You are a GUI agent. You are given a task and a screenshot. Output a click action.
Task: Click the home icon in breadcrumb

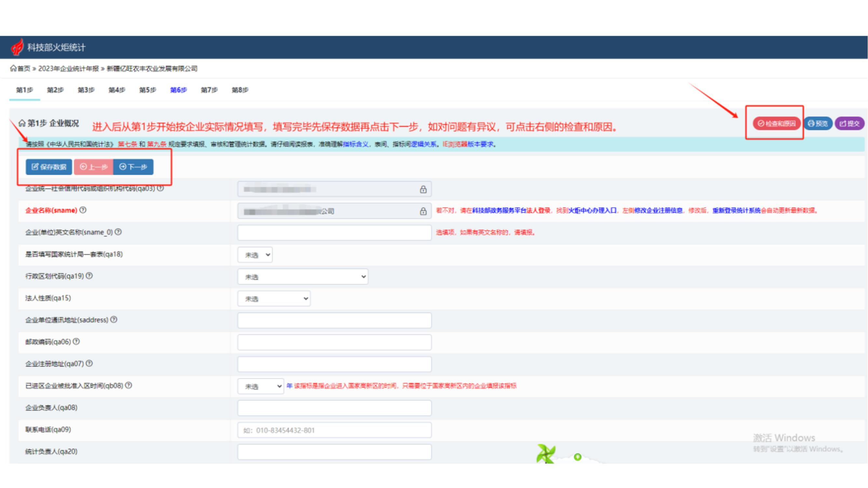13,68
